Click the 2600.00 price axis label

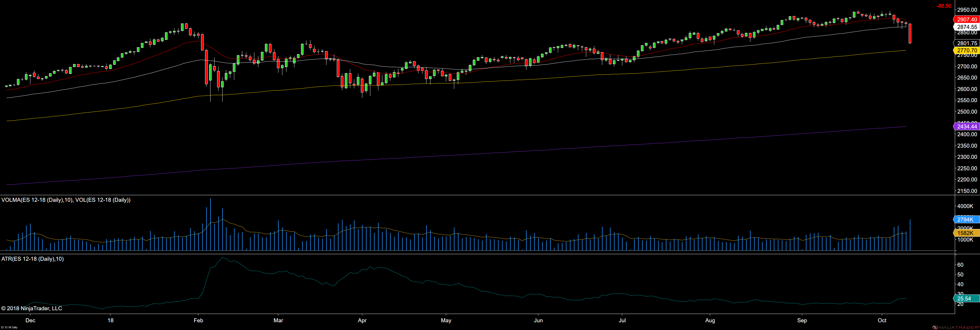[x=967, y=89]
